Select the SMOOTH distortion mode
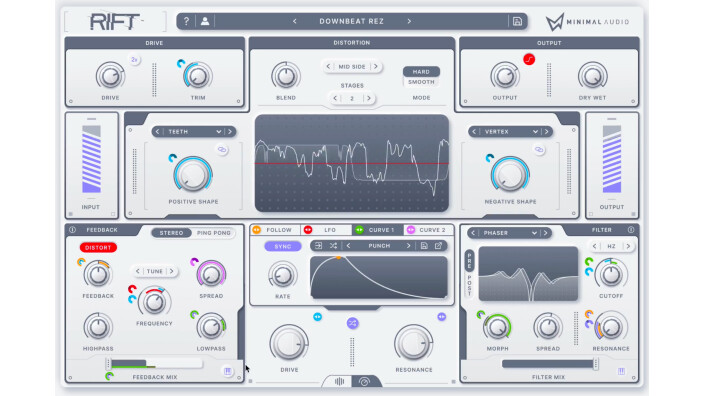 [421, 82]
